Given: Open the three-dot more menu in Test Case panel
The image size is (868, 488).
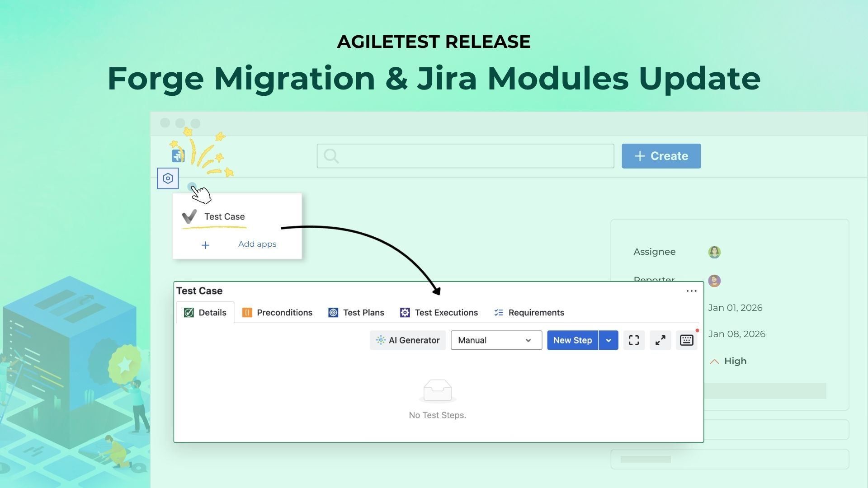Looking at the screenshot, I should (691, 291).
